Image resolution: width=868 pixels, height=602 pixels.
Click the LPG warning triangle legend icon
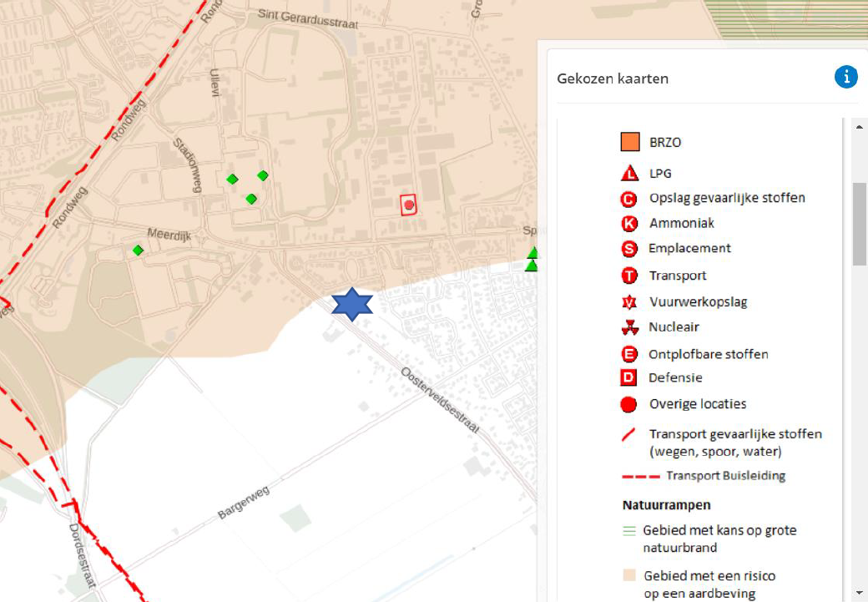click(629, 174)
